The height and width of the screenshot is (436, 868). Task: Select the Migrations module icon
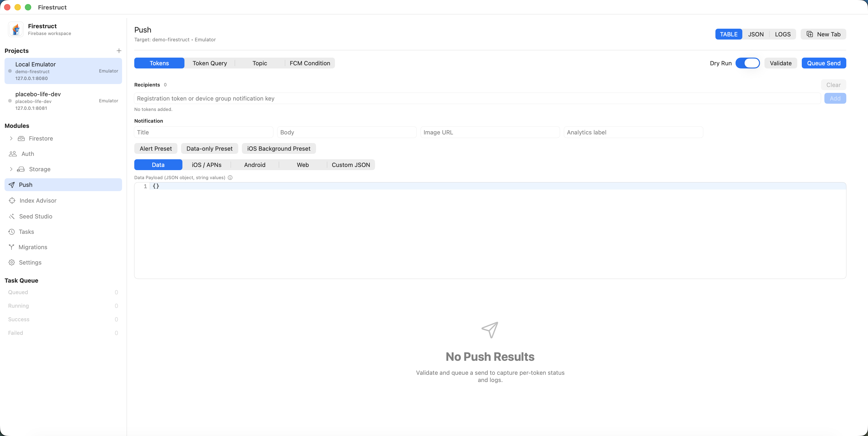(x=12, y=247)
